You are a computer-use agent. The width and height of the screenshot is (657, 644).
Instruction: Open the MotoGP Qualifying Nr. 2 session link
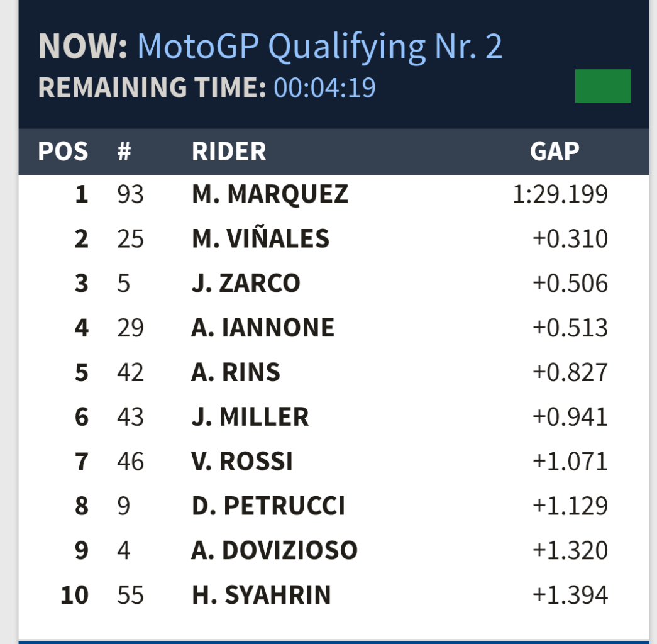point(319,46)
